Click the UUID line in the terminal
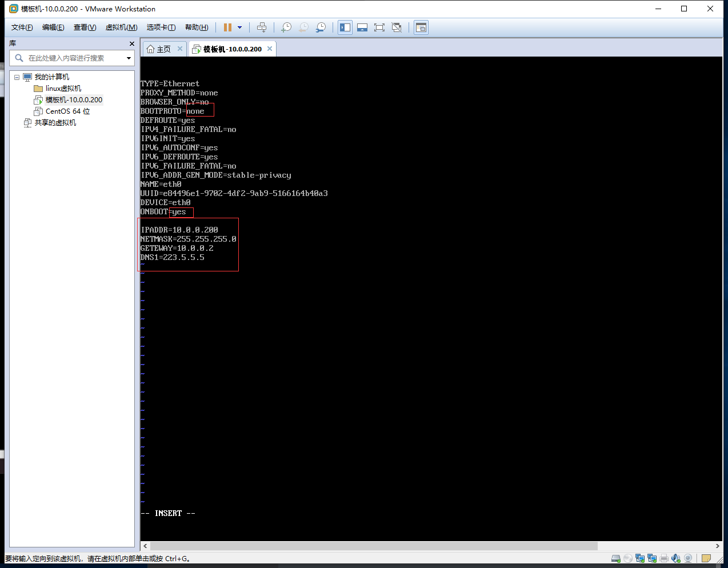Image resolution: width=728 pixels, height=568 pixels. tap(234, 193)
